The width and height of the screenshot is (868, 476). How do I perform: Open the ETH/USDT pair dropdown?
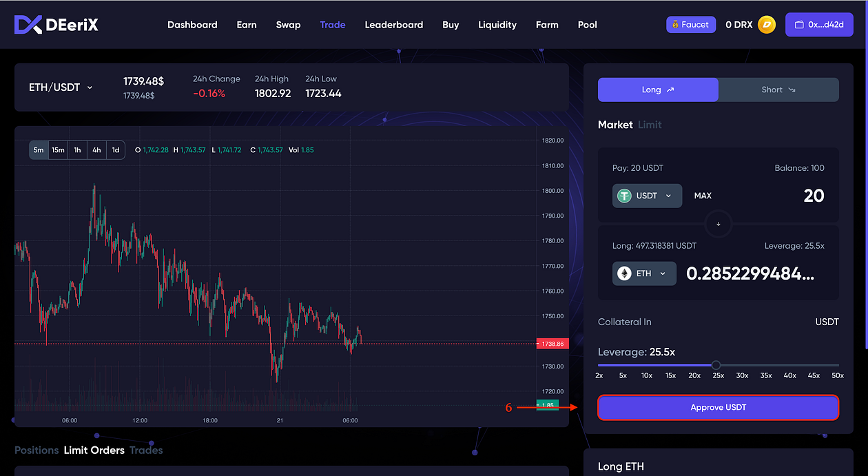point(61,87)
